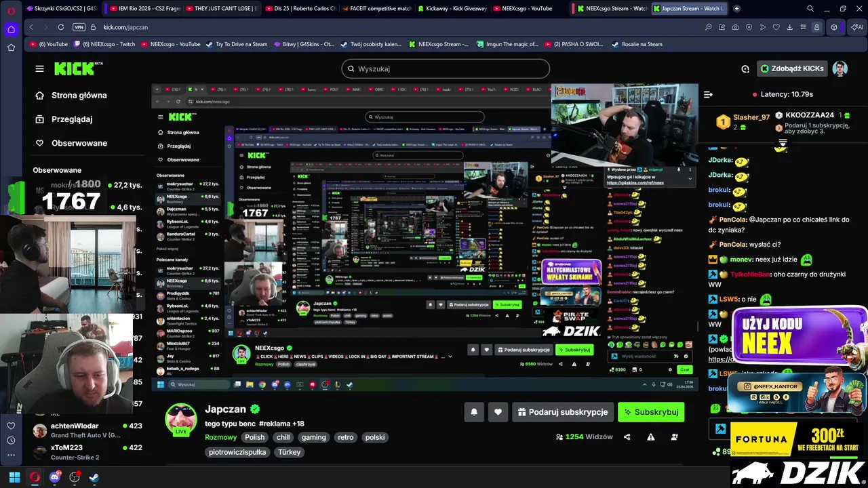Click the Opera taskbar icon
The width and height of the screenshot is (868, 488).
(35, 477)
